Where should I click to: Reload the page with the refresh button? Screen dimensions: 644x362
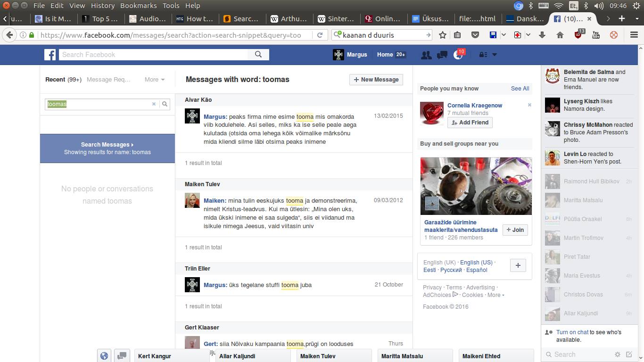[x=320, y=35]
